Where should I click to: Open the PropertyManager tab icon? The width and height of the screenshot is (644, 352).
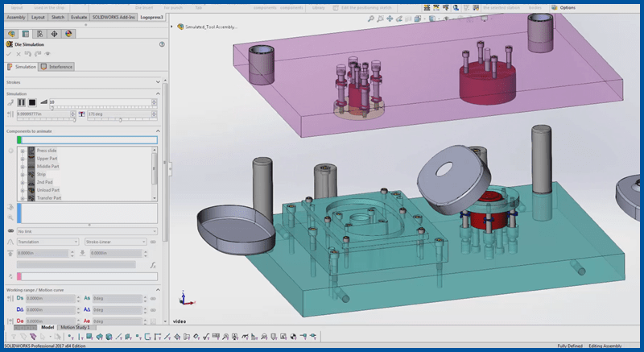pyautogui.click(x=26, y=34)
